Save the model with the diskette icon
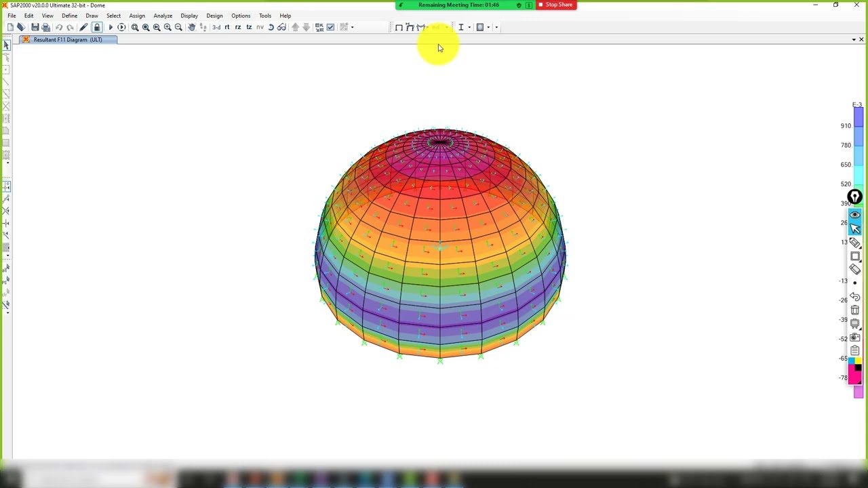 pos(35,27)
